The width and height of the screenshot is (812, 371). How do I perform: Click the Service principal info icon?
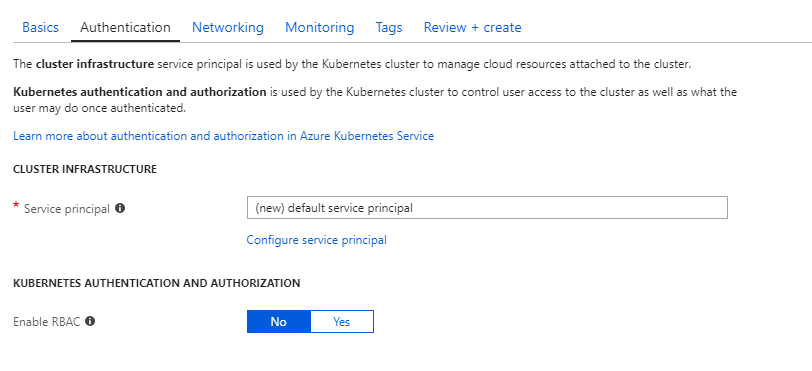coord(120,208)
